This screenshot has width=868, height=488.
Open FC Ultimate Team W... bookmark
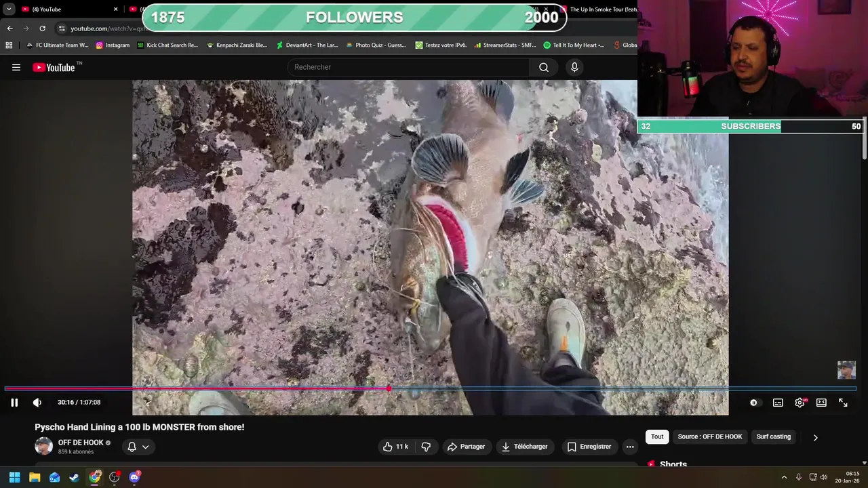[57, 45]
